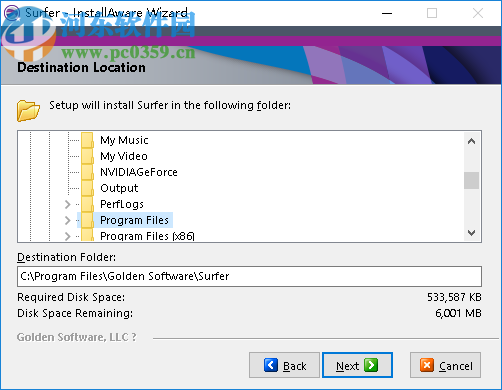Expand the Program Files (x86) node
The width and height of the screenshot is (502, 390).
coord(68,236)
